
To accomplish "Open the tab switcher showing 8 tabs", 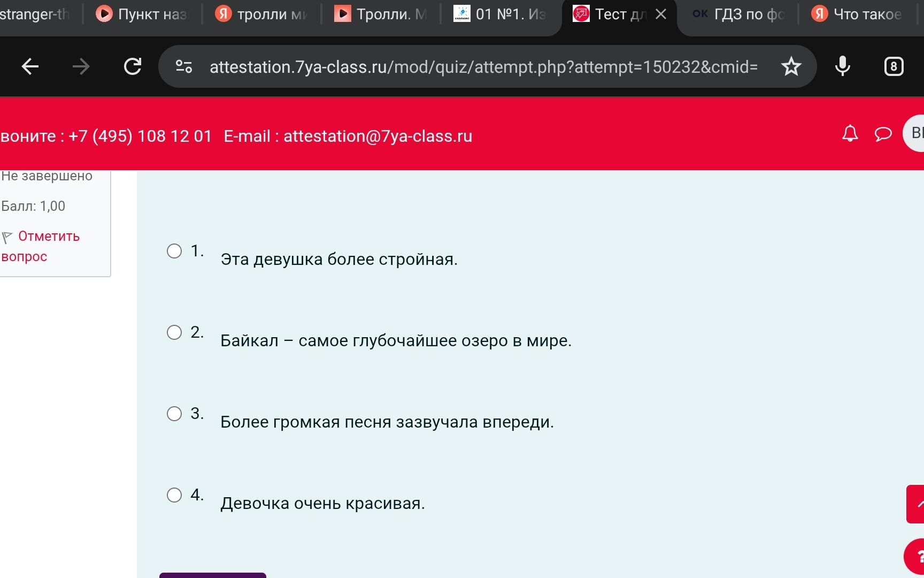I will coord(894,66).
